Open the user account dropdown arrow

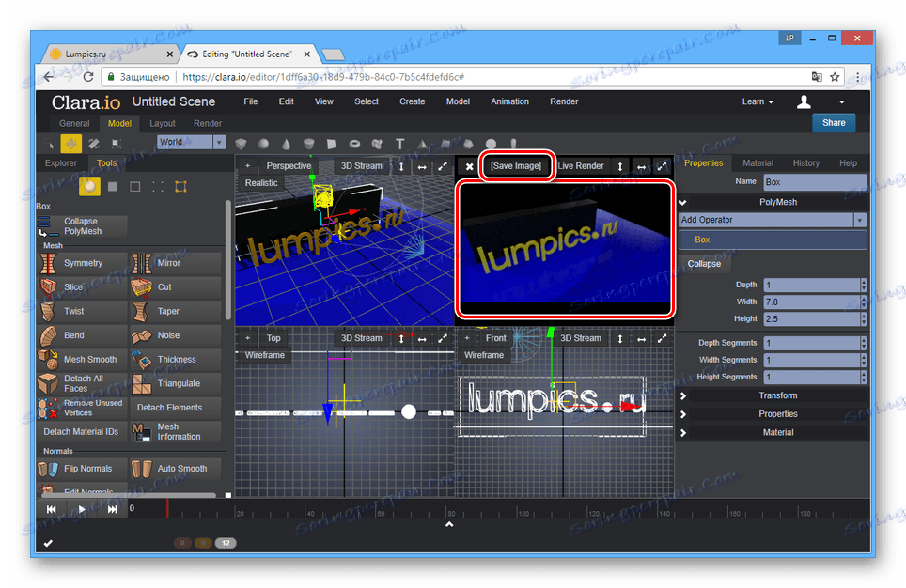pyautogui.click(x=842, y=102)
